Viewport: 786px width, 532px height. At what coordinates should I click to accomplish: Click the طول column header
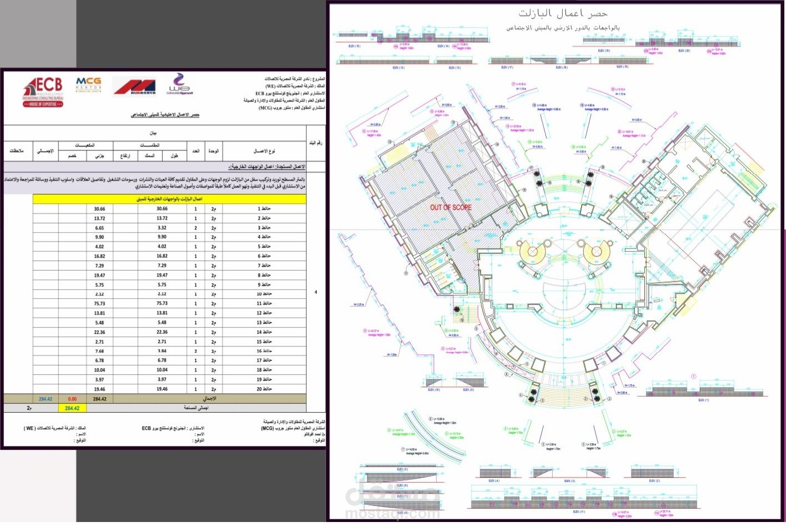click(x=174, y=155)
